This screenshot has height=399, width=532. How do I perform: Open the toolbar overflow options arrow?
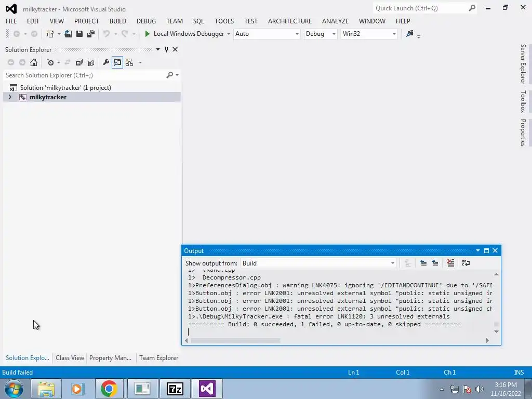[419, 36]
